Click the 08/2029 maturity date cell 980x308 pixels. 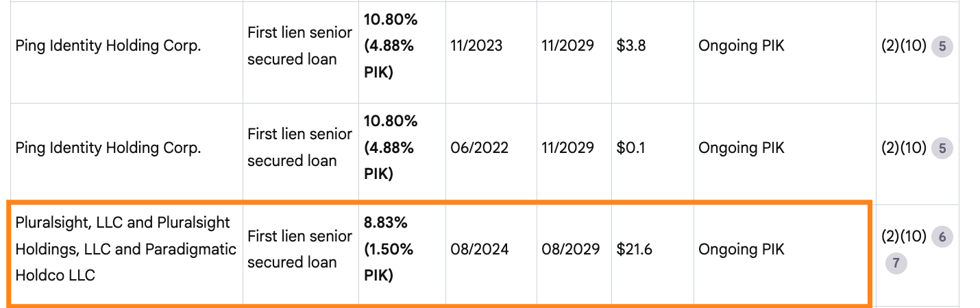570,250
